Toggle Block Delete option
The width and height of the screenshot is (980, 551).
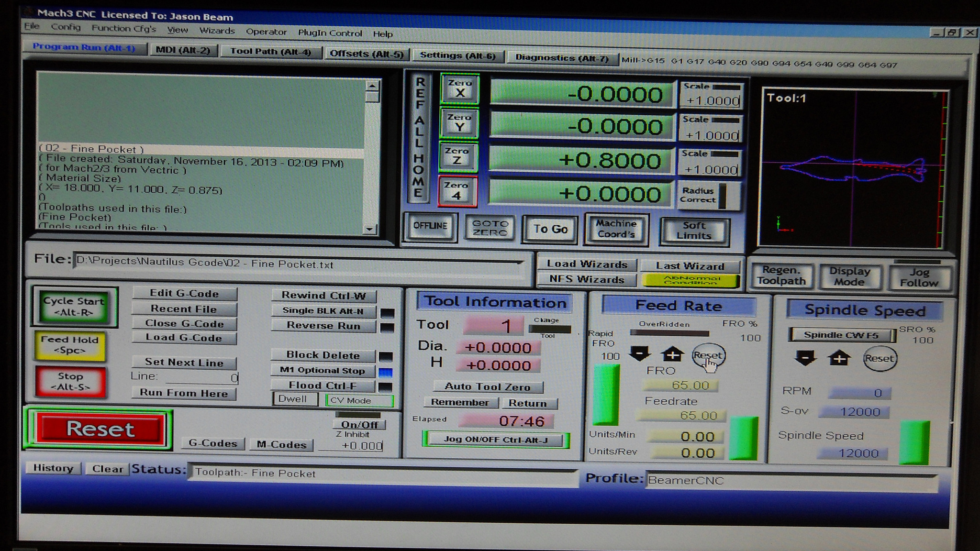[x=323, y=355]
